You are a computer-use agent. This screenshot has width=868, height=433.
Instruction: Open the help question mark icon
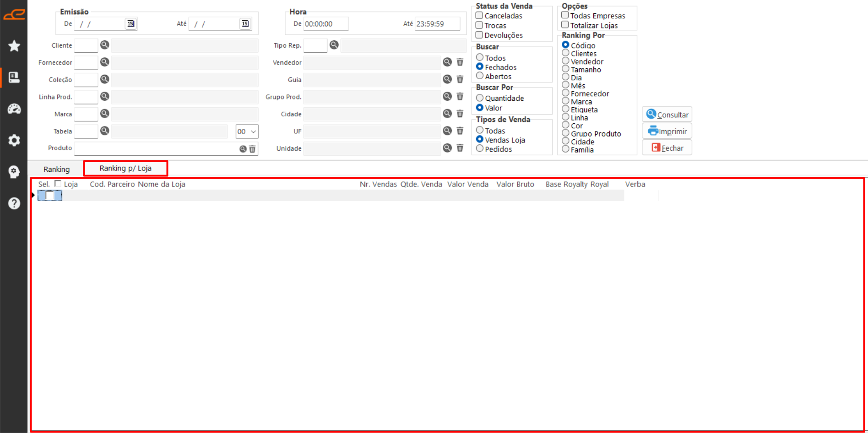coord(14,203)
